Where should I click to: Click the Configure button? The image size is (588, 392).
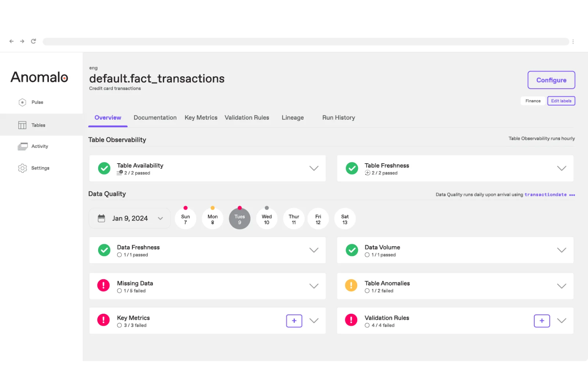(x=551, y=80)
